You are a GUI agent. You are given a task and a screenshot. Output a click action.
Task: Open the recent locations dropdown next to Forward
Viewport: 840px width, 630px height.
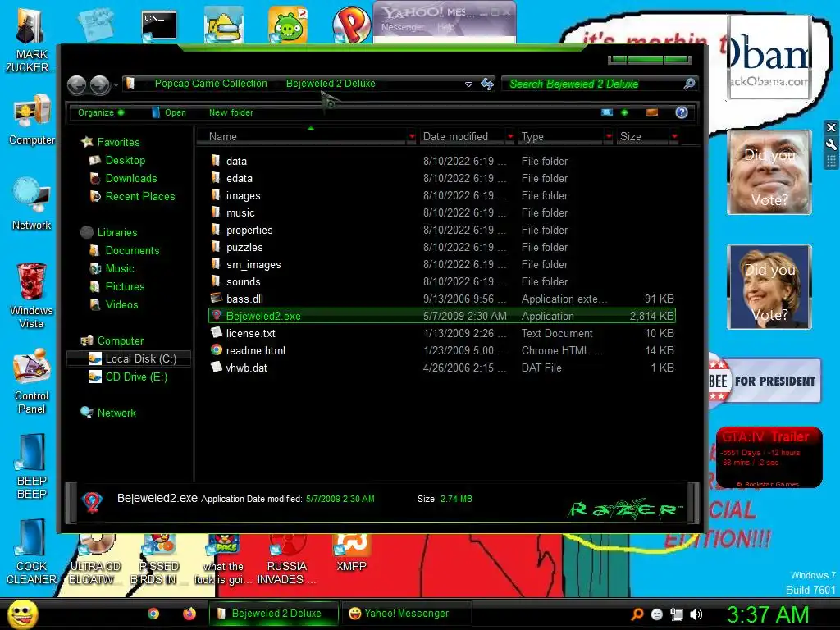tap(116, 84)
